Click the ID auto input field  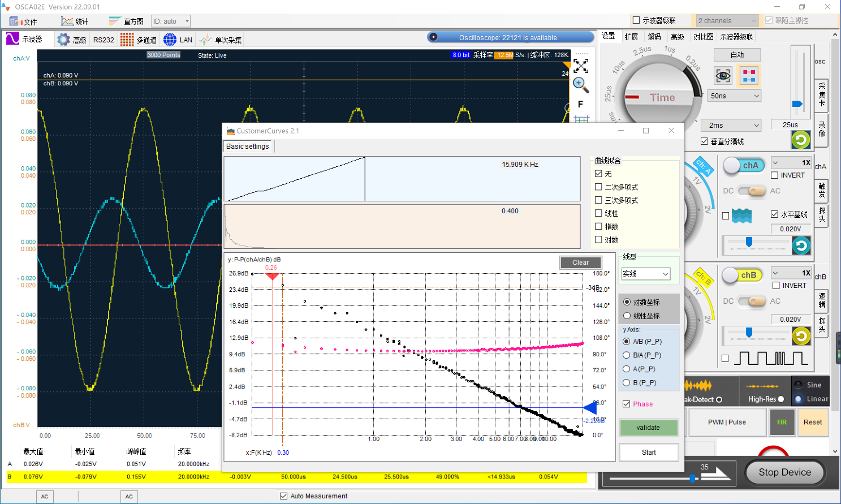tap(171, 21)
